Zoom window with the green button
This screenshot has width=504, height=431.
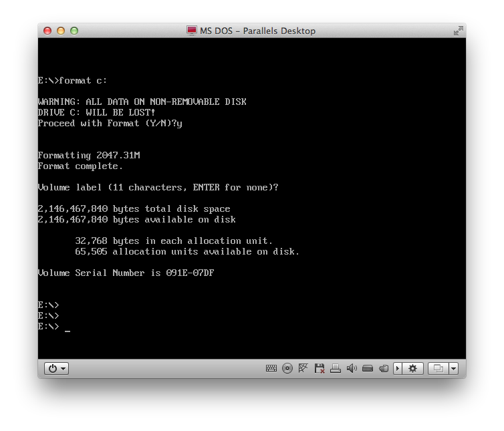(x=74, y=31)
